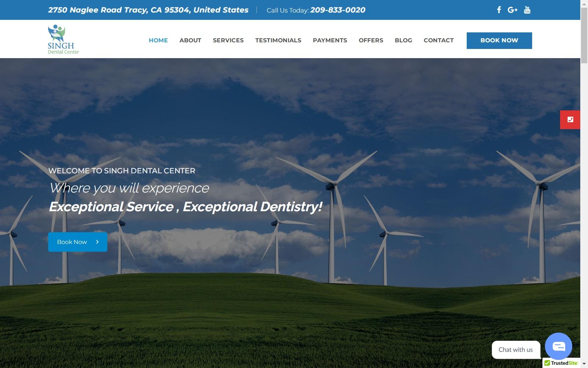Click the TrustedSite badge
Viewport: 588px width, 368px height.
561,363
